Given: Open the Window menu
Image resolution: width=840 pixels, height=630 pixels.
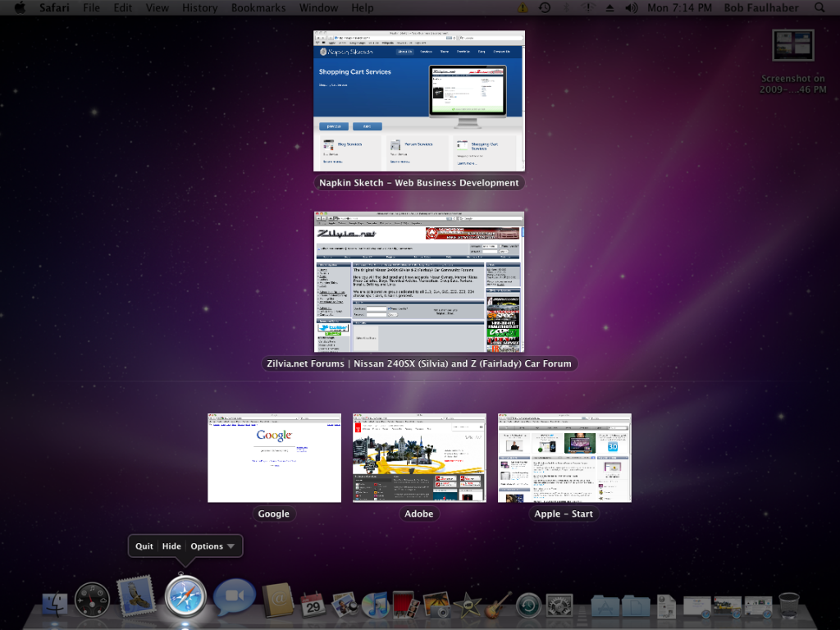Looking at the screenshot, I should click(x=318, y=7).
